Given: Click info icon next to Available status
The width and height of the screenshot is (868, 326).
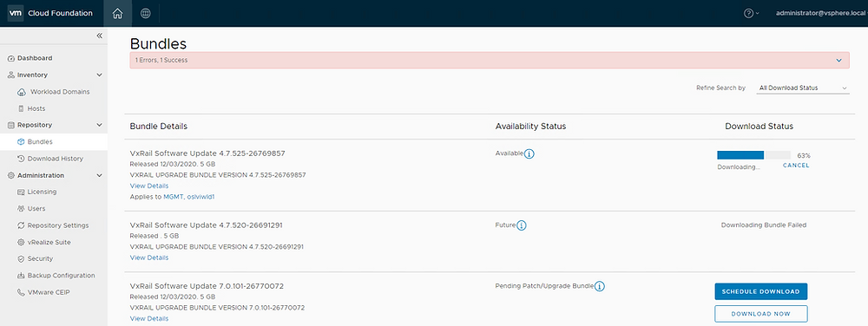Looking at the screenshot, I should pyautogui.click(x=529, y=153).
